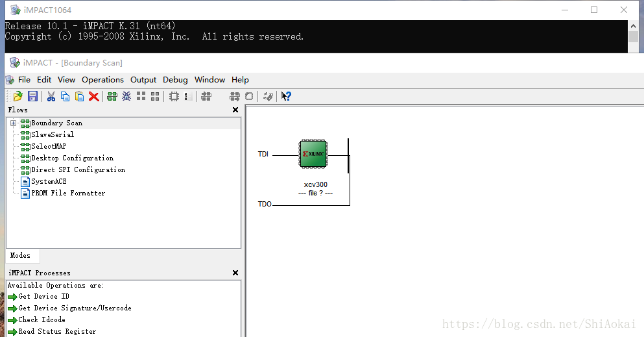Open the Window menu

tap(210, 80)
